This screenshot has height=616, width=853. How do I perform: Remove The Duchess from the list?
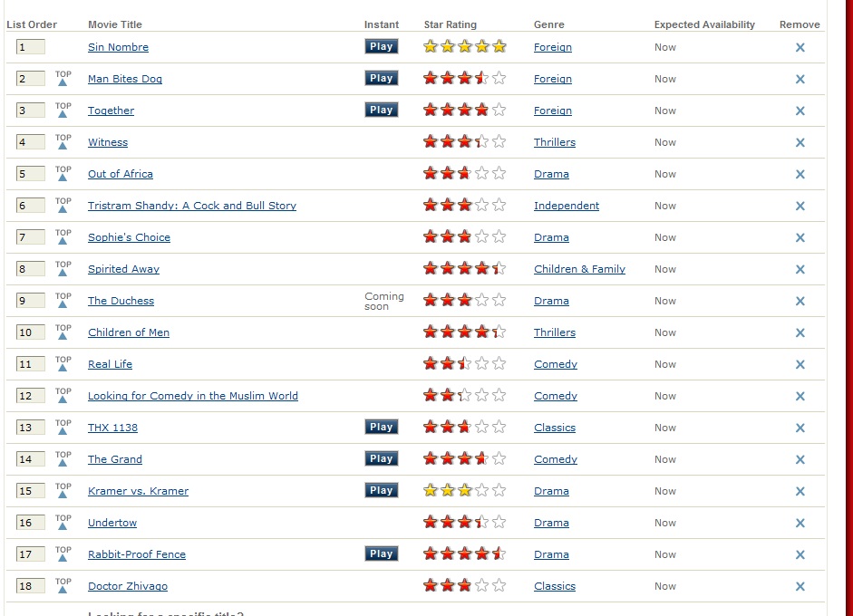[800, 302]
